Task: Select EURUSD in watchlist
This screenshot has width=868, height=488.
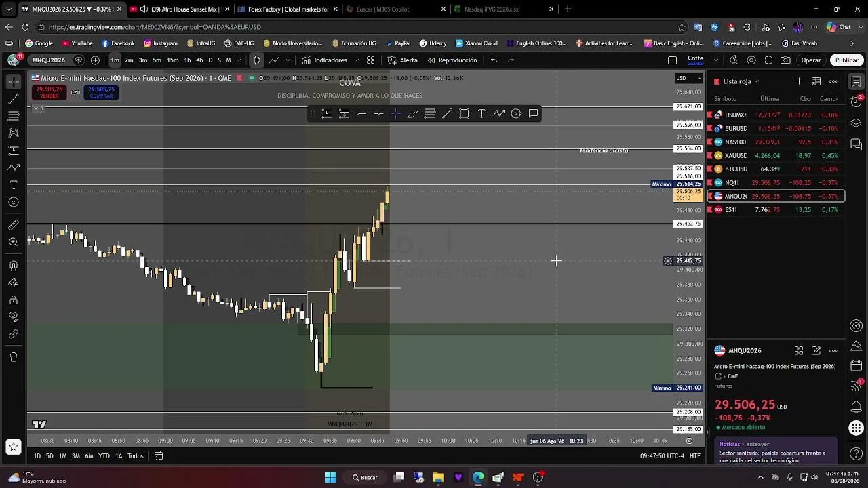Action: click(776, 128)
